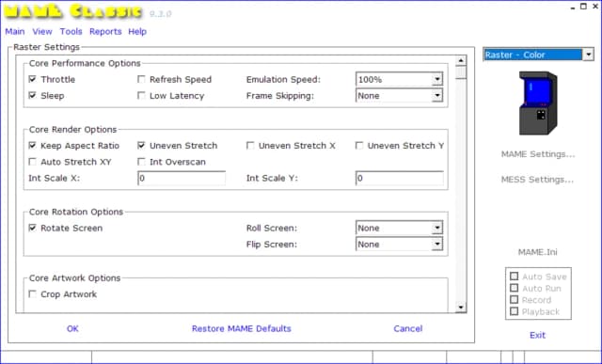Click the Int Scale X field
This screenshot has height=364, width=602.
click(x=182, y=178)
